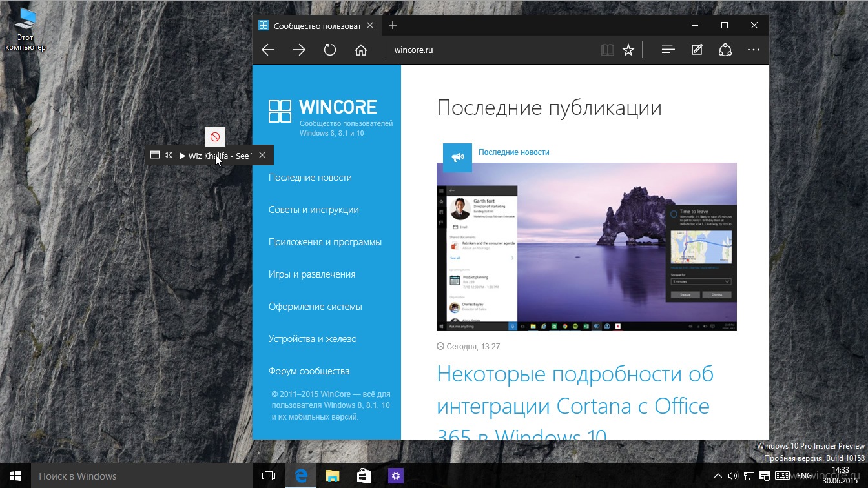
Task: Click the Forward arrow in Edge
Action: [x=299, y=50]
